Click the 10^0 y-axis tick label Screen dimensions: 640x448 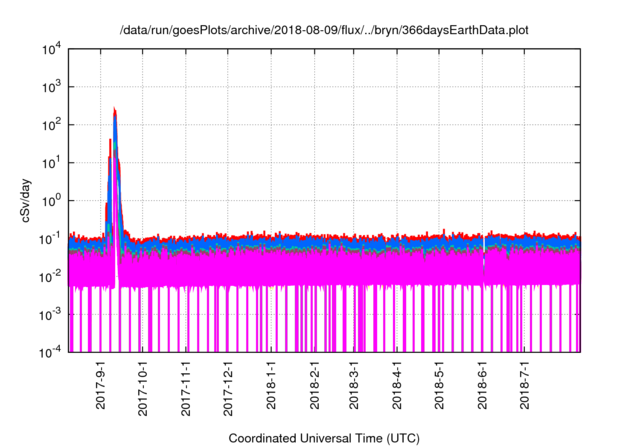point(51,201)
